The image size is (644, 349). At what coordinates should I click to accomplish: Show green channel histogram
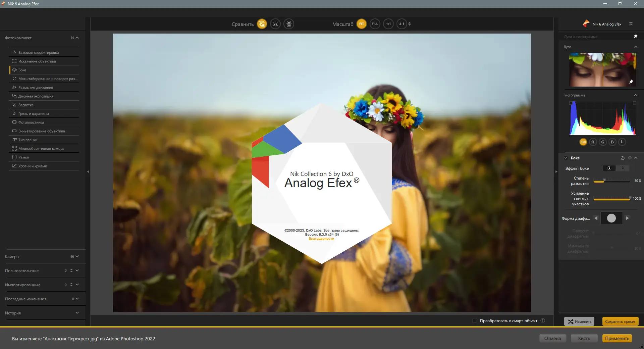[603, 142]
